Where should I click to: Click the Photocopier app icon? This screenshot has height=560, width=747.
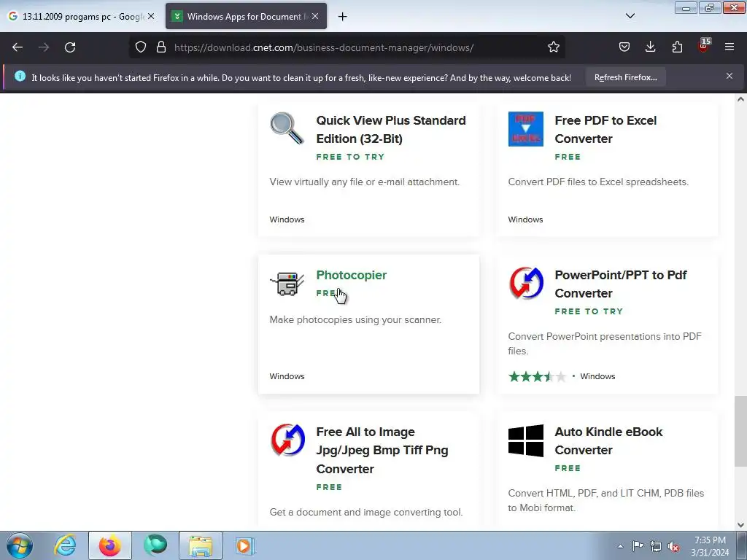[x=287, y=284]
